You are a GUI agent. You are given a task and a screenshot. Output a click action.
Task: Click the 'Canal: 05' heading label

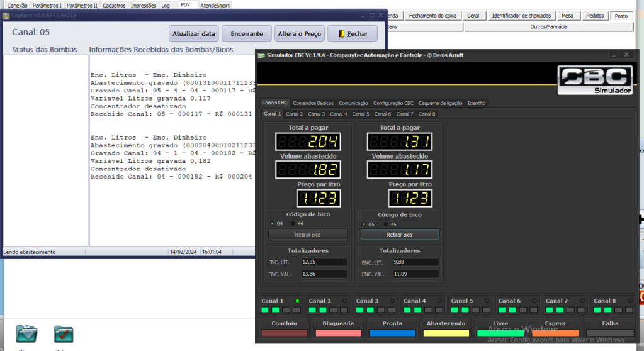[x=31, y=32]
